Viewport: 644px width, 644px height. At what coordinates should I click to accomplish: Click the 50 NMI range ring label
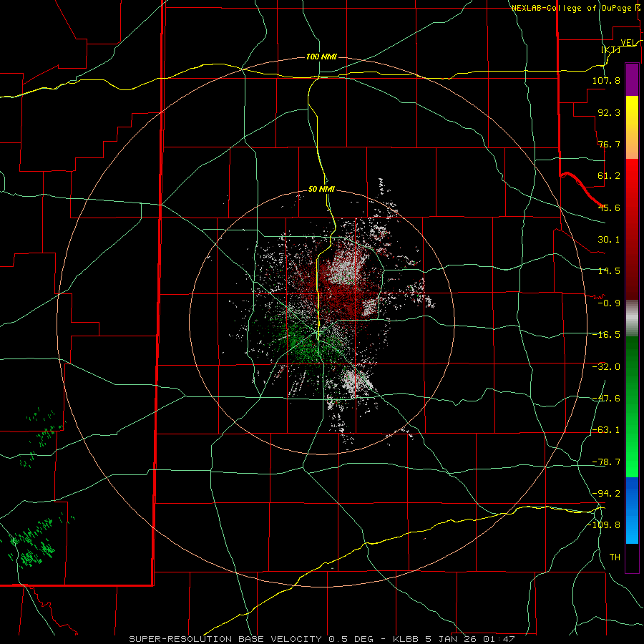(321, 190)
